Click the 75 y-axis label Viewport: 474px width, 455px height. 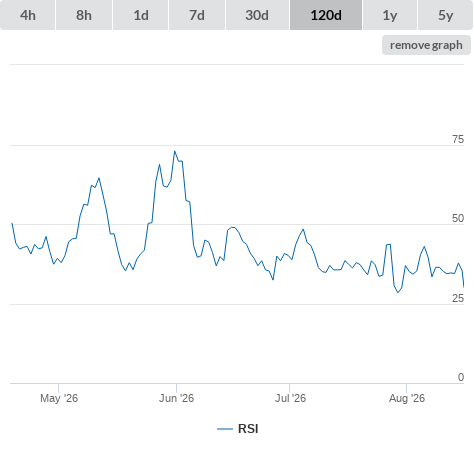pos(458,139)
